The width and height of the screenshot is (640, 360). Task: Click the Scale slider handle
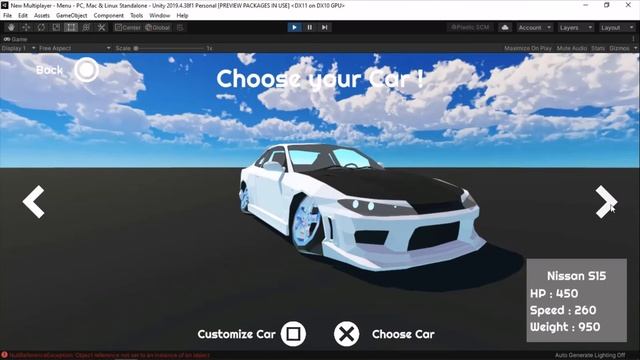click(x=136, y=48)
